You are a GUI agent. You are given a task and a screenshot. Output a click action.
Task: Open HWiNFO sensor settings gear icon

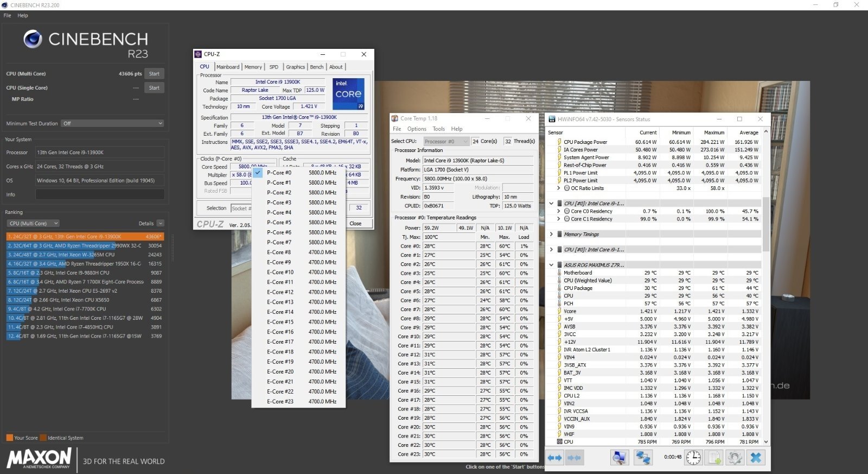pos(735,458)
